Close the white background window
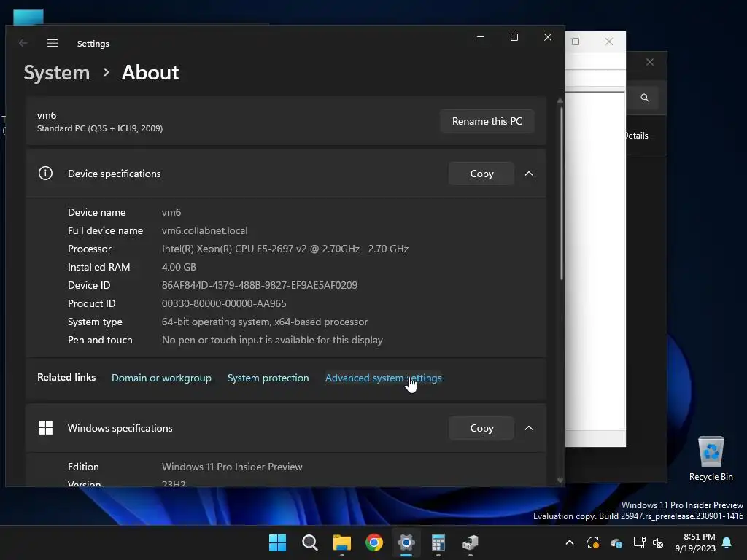This screenshot has height=560, width=747. pyautogui.click(x=609, y=42)
